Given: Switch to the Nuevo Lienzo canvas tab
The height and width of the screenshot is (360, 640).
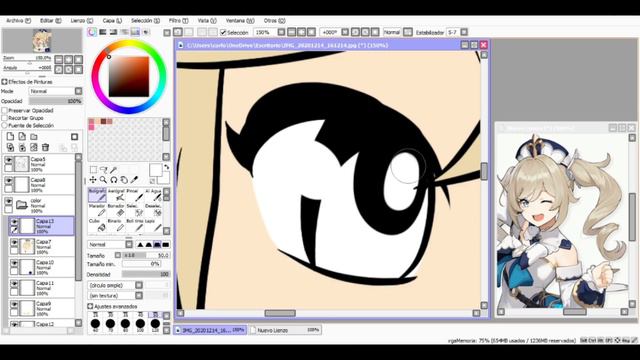Looking at the screenshot, I should [x=285, y=330].
